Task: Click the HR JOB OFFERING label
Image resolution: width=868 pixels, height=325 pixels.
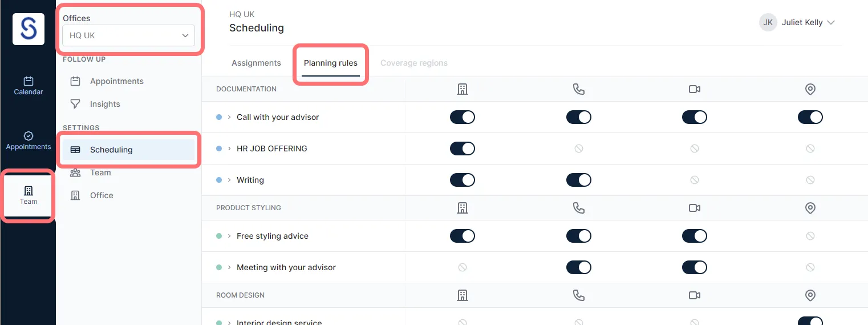Action: coord(272,149)
